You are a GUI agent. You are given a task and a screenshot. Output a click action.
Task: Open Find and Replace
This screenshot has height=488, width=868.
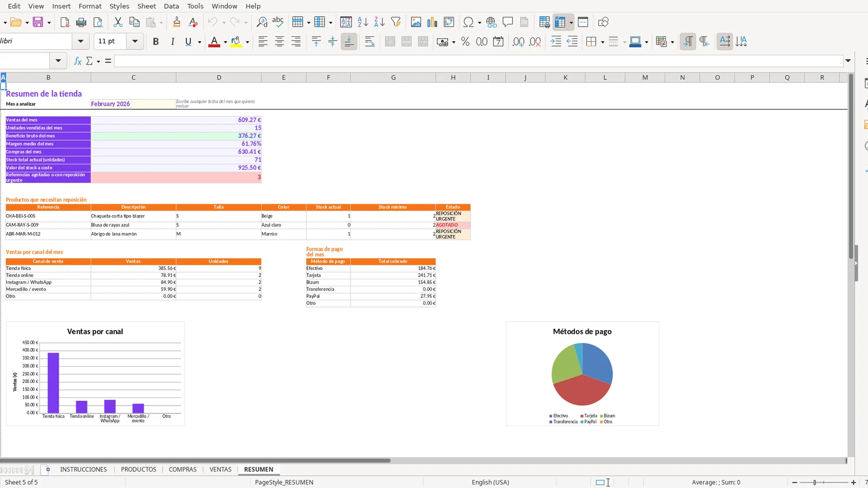261,22
